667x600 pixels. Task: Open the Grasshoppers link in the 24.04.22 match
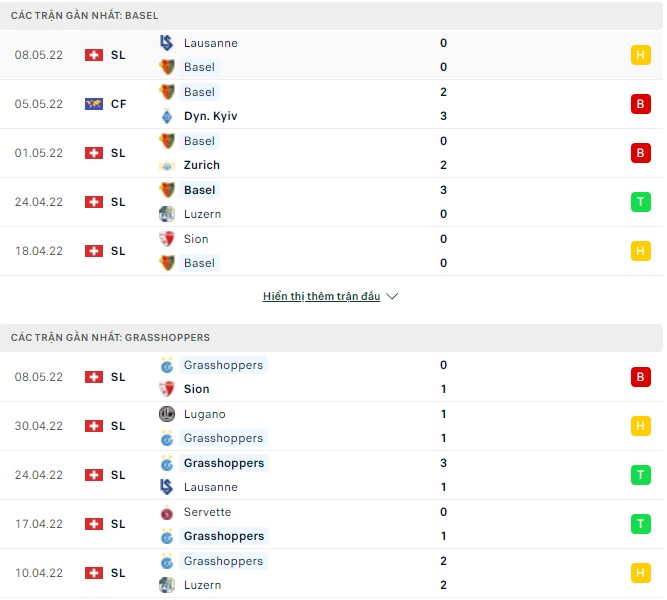(224, 463)
